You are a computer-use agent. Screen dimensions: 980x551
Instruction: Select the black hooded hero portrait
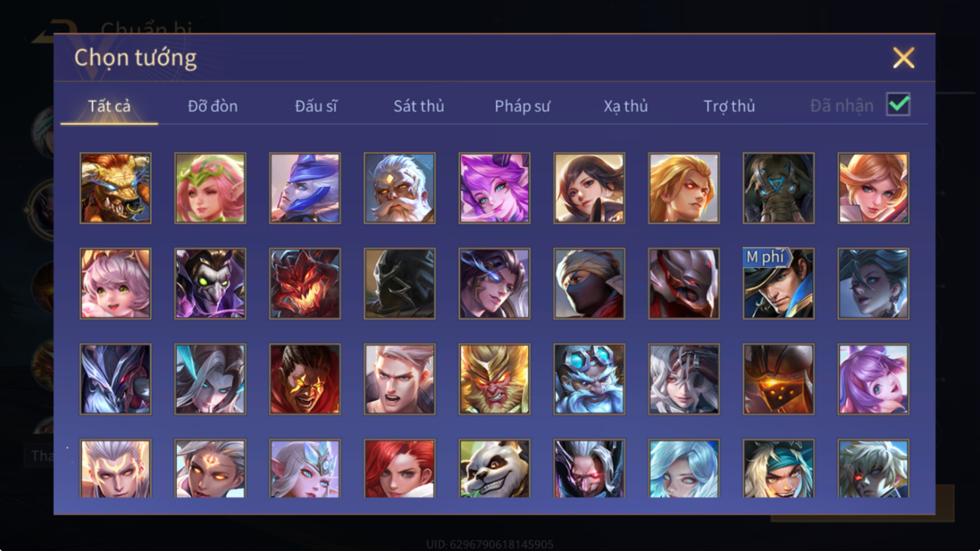tap(400, 283)
